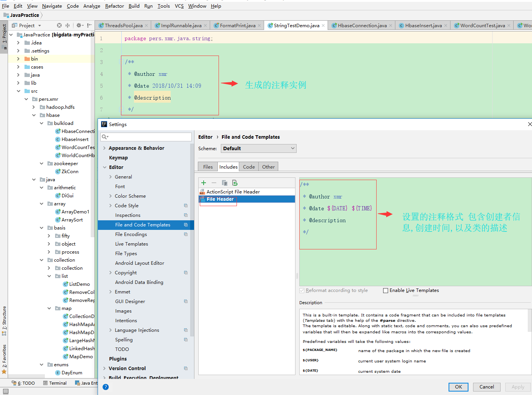The width and height of the screenshot is (532, 395).
Task: Click the copy template icon
Action: pos(225,183)
